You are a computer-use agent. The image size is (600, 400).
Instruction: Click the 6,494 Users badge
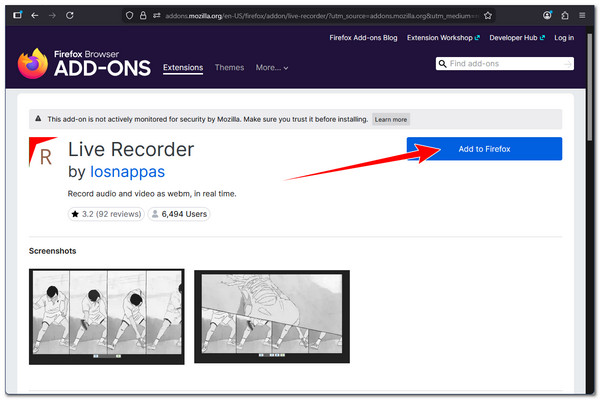point(179,214)
